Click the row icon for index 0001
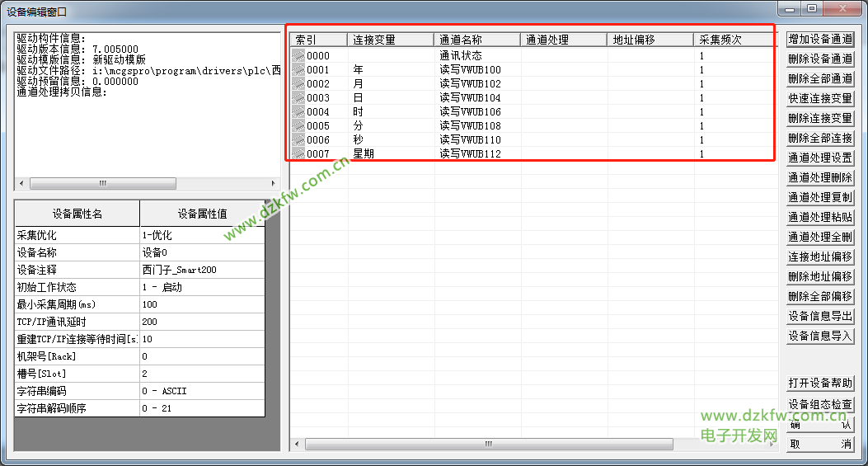The width and height of the screenshot is (868, 466). click(298, 70)
